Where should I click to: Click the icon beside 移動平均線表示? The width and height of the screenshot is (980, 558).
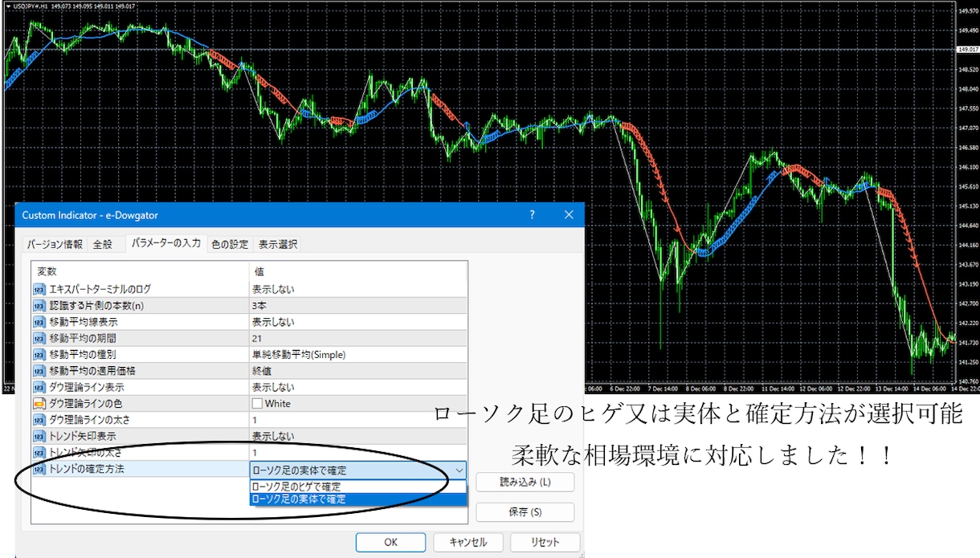click(39, 322)
